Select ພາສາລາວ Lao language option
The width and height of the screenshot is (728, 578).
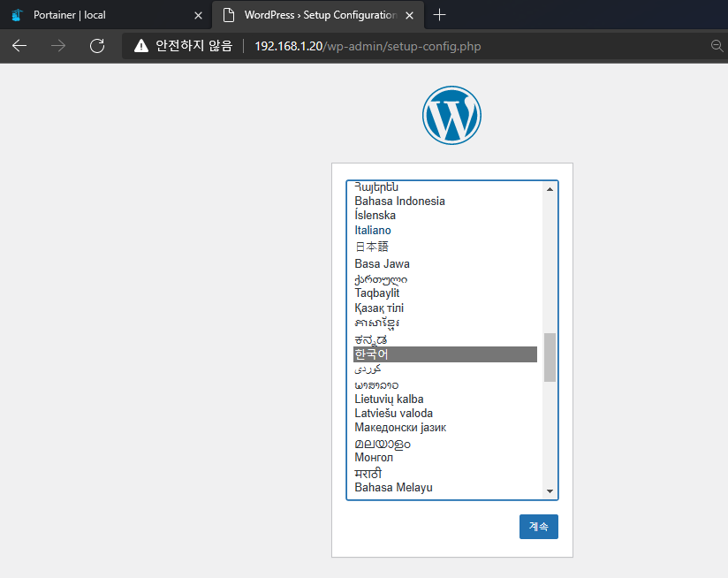coord(445,384)
